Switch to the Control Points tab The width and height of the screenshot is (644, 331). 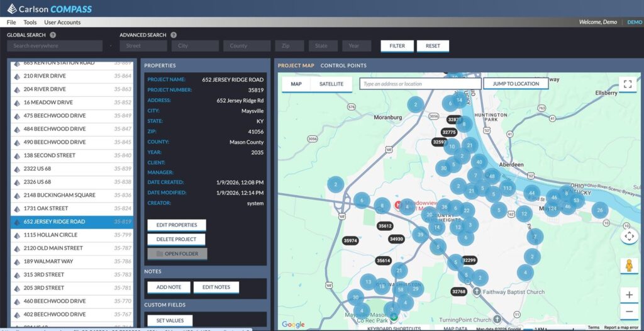click(x=343, y=65)
